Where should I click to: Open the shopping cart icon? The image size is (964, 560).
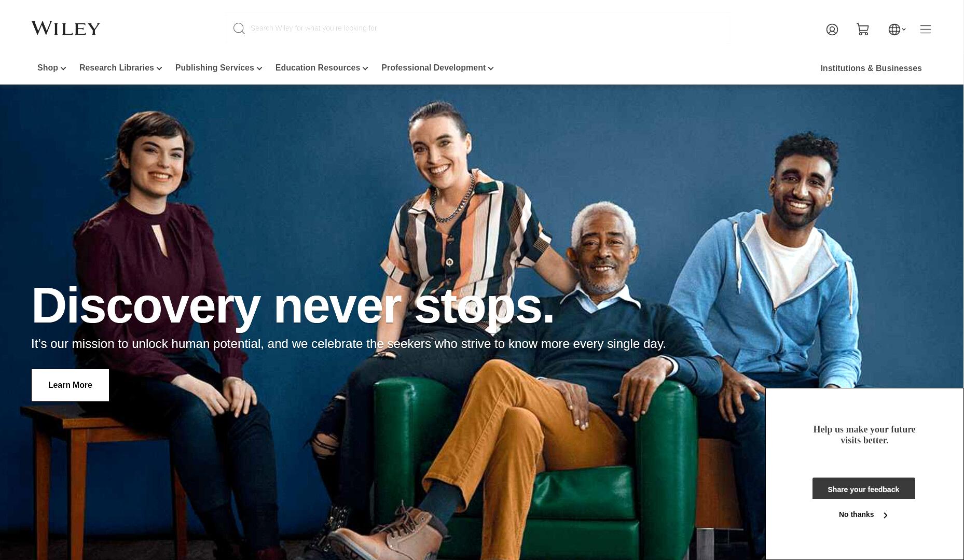pyautogui.click(x=863, y=30)
